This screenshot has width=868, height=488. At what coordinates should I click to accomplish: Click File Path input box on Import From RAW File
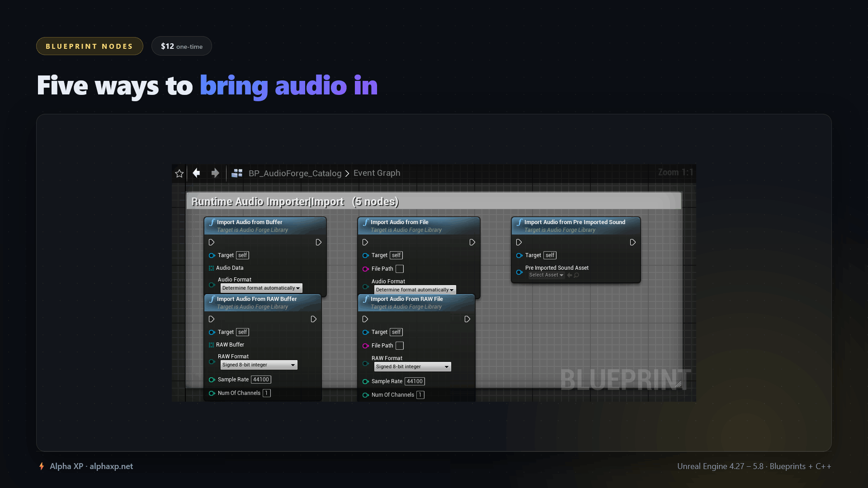pyautogui.click(x=400, y=346)
